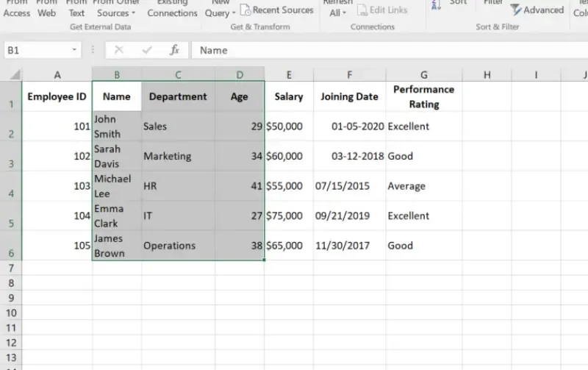Select column H header

[487, 75]
